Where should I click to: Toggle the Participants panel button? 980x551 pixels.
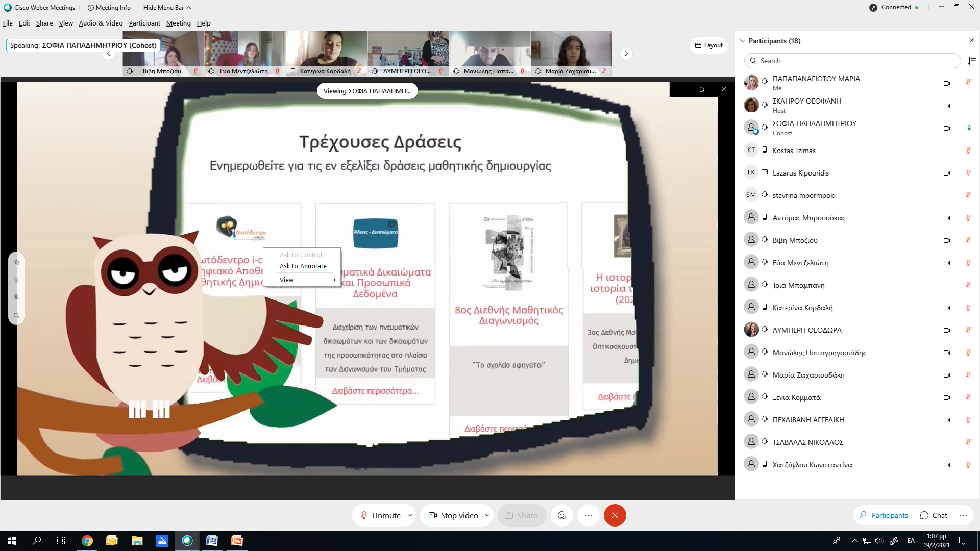click(884, 515)
